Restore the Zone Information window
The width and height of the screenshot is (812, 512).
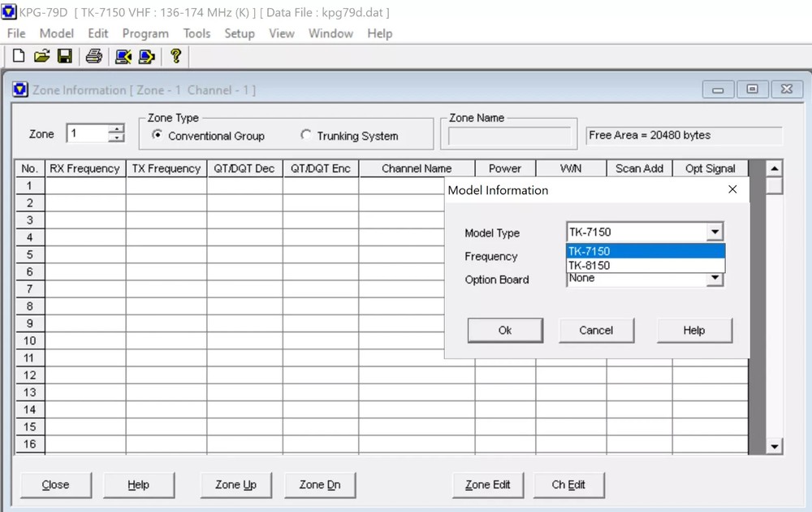click(752, 89)
